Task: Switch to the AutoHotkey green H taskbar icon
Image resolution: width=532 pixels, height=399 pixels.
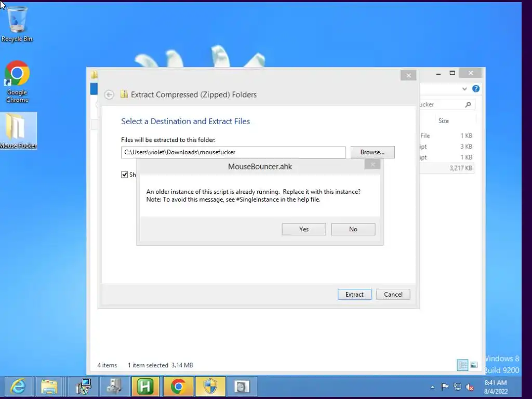Action: click(145, 387)
